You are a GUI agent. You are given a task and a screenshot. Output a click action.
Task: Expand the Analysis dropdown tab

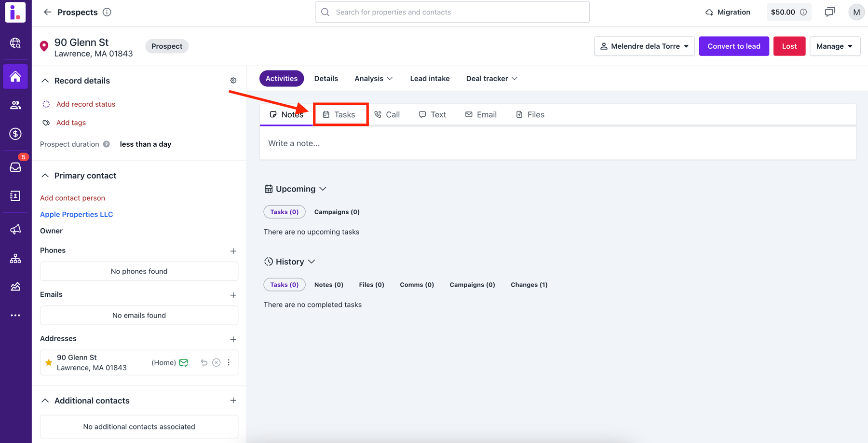[x=374, y=79]
